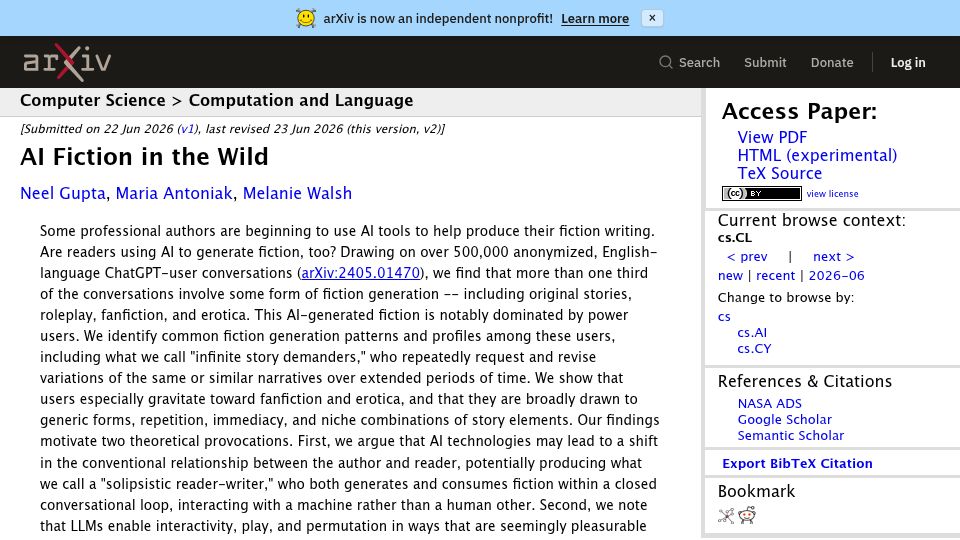Open author Neel Gupta's papers
Screen dimensions: 960x540
[x=63, y=193]
